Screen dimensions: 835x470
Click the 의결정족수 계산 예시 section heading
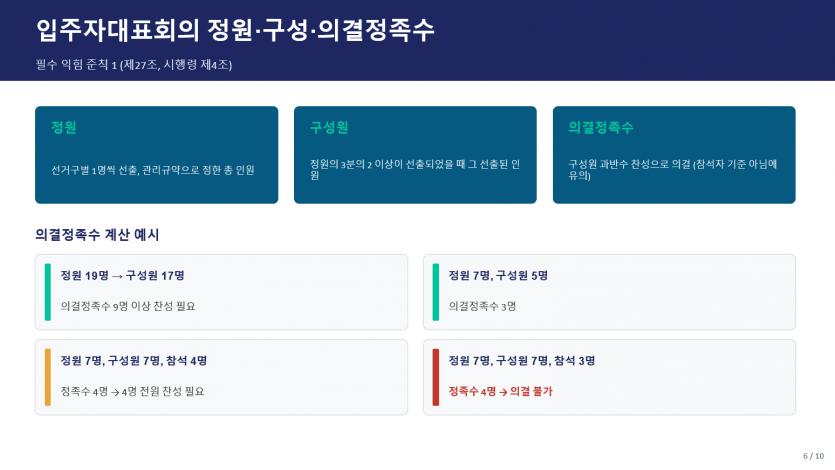click(97, 235)
